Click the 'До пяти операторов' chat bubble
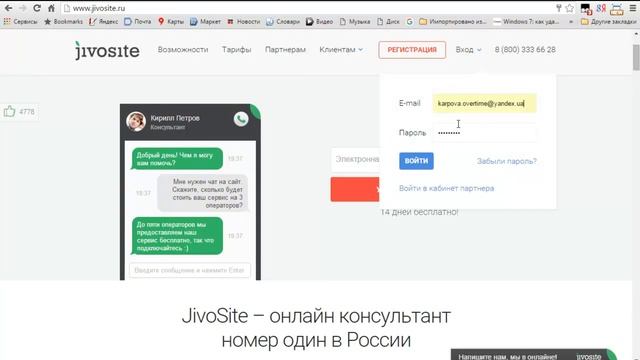 (x=177, y=236)
